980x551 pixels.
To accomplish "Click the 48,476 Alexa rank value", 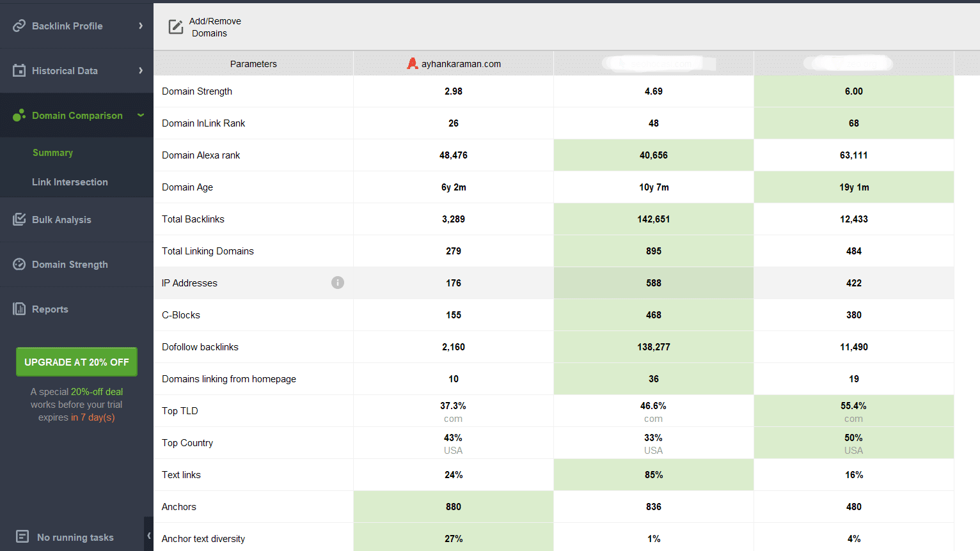I will click(454, 155).
